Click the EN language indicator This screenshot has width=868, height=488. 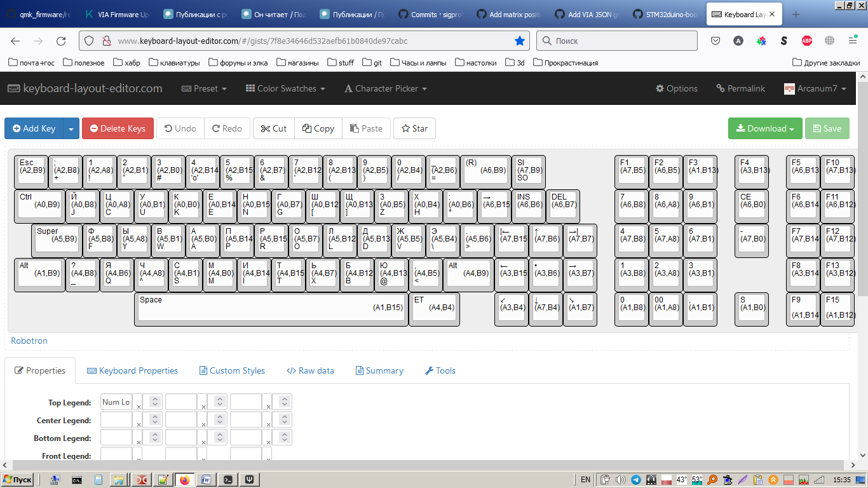[585, 480]
